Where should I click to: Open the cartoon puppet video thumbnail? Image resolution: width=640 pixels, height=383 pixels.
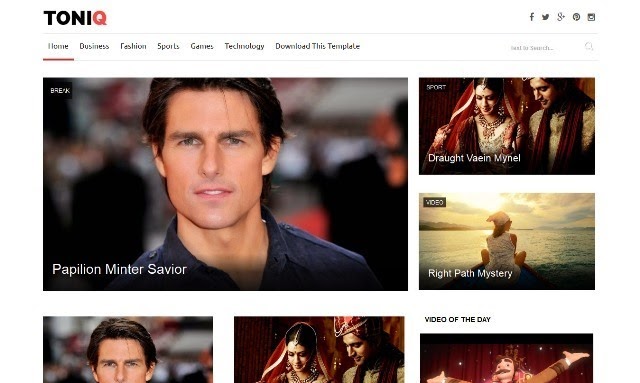[x=507, y=358]
